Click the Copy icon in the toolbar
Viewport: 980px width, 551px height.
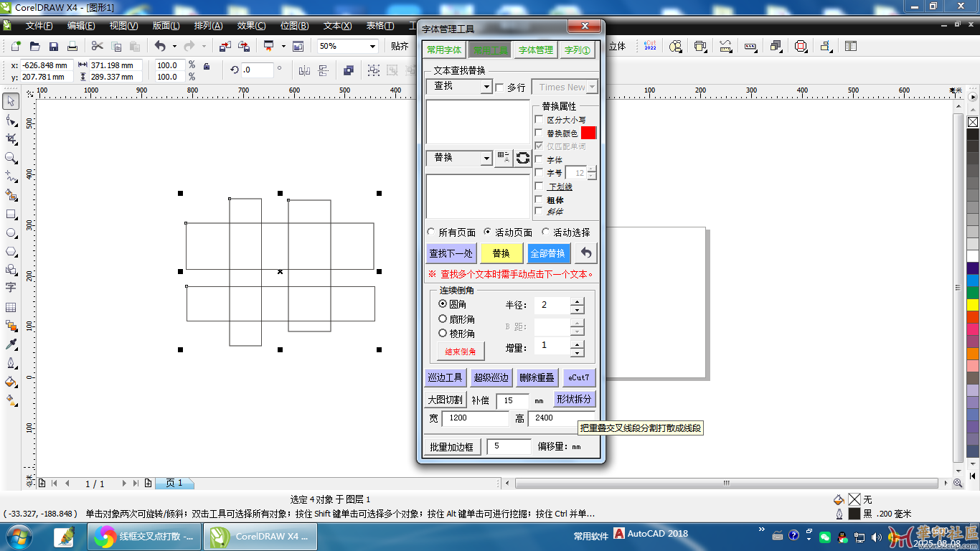116,46
